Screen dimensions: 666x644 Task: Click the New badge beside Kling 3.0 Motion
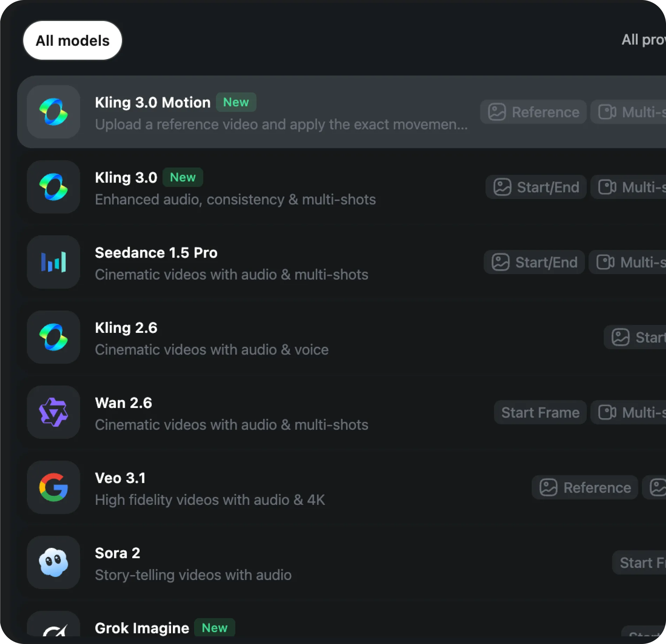pyautogui.click(x=236, y=102)
